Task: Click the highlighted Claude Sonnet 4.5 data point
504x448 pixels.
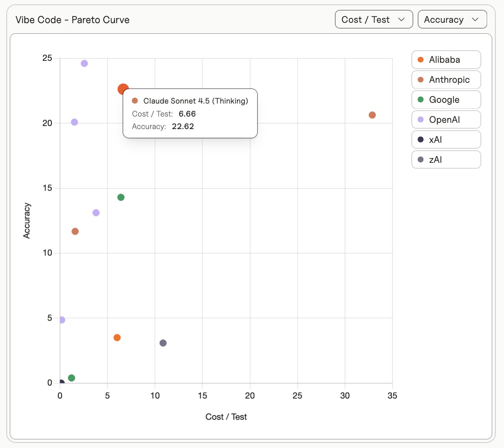Action: click(123, 89)
